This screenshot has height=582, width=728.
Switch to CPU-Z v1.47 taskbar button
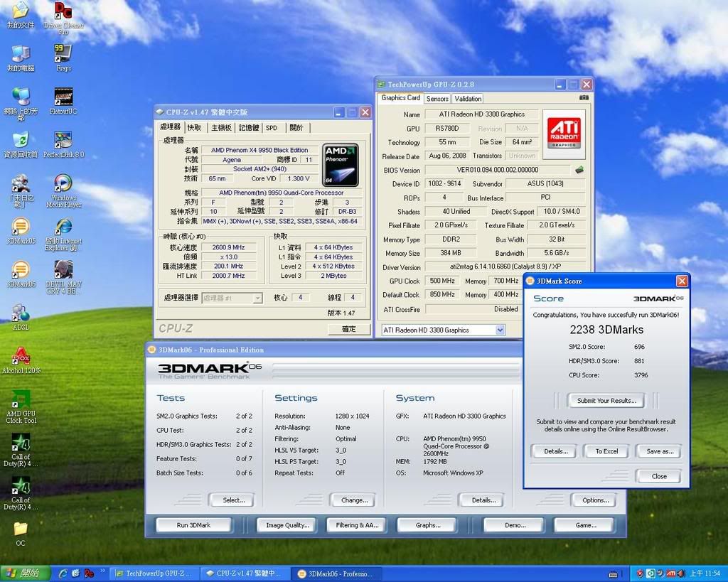pos(247,573)
